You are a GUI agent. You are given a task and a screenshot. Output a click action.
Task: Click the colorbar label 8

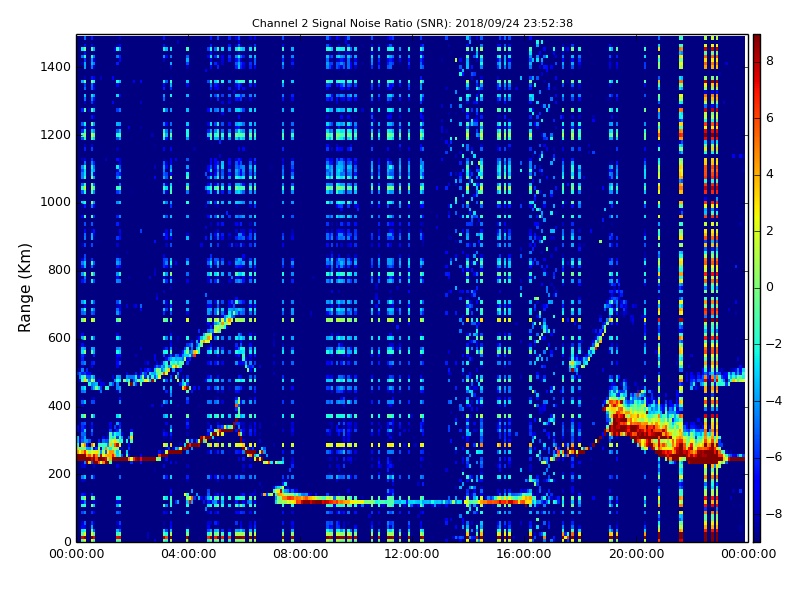tap(770, 61)
